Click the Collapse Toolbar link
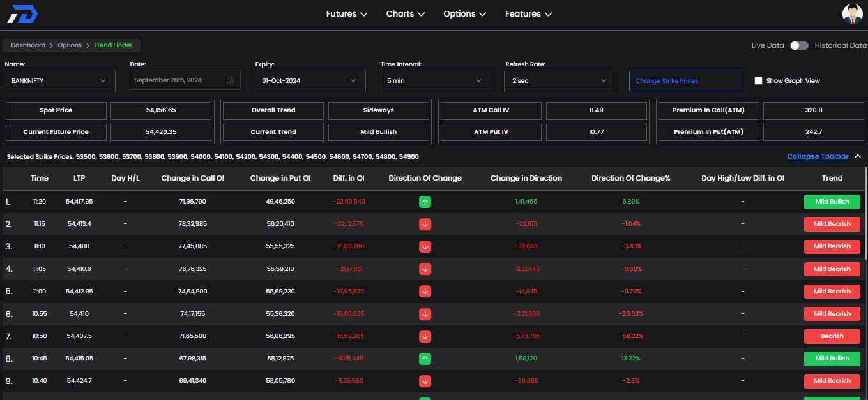The width and height of the screenshot is (868, 400). pos(818,156)
